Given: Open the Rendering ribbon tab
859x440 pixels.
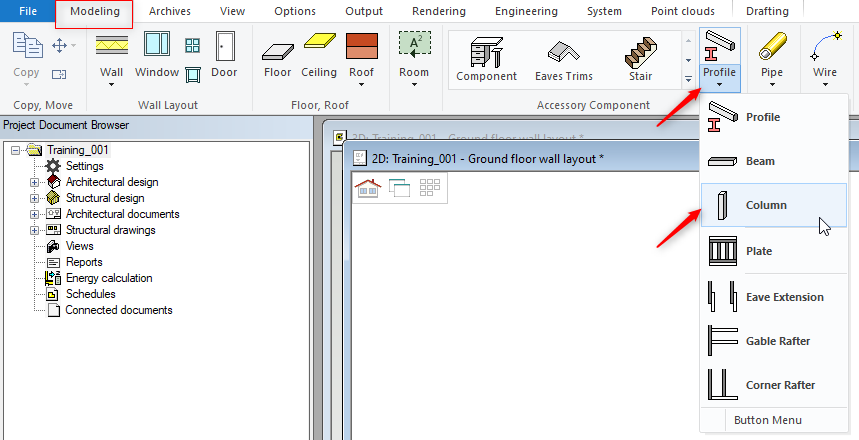Looking at the screenshot, I should 437,12.
